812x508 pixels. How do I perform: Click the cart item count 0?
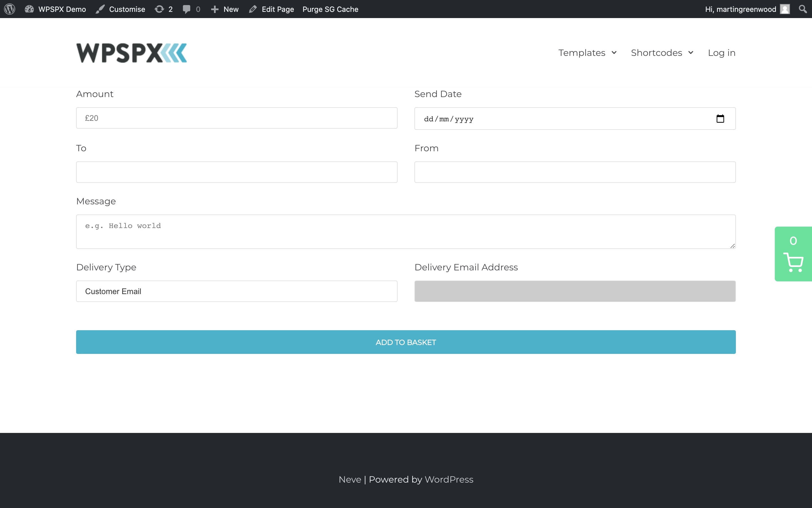coord(793,240)
